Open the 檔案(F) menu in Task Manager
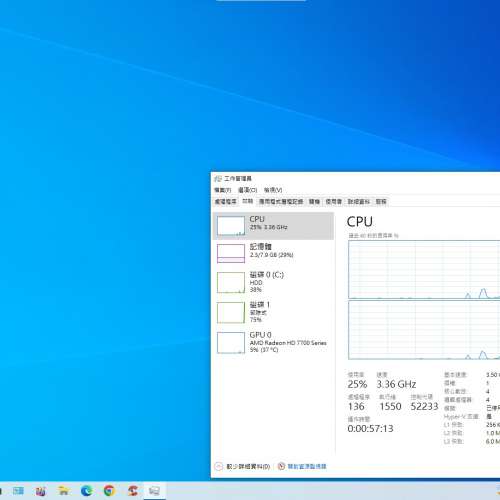500x500 pixels. (x=223, y=190)
